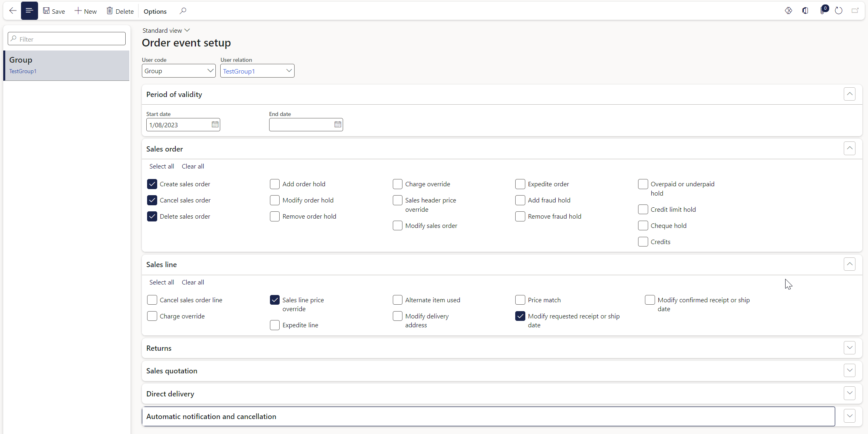Screen dimensions: 868x434
Task: Collapse the Sales order section
Action: [849, 148]
